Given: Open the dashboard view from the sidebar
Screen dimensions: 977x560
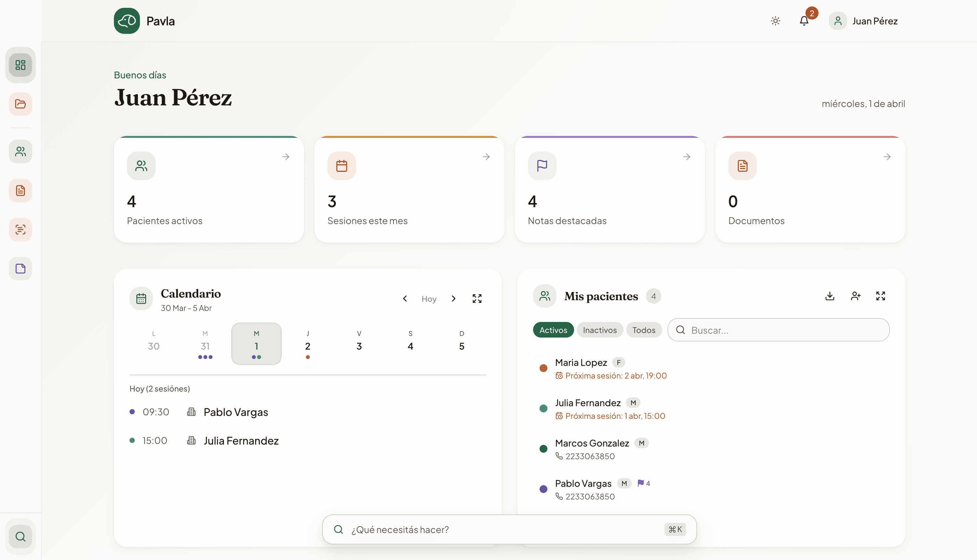Looking at the screenshot, I should click(x=20, y=65).
